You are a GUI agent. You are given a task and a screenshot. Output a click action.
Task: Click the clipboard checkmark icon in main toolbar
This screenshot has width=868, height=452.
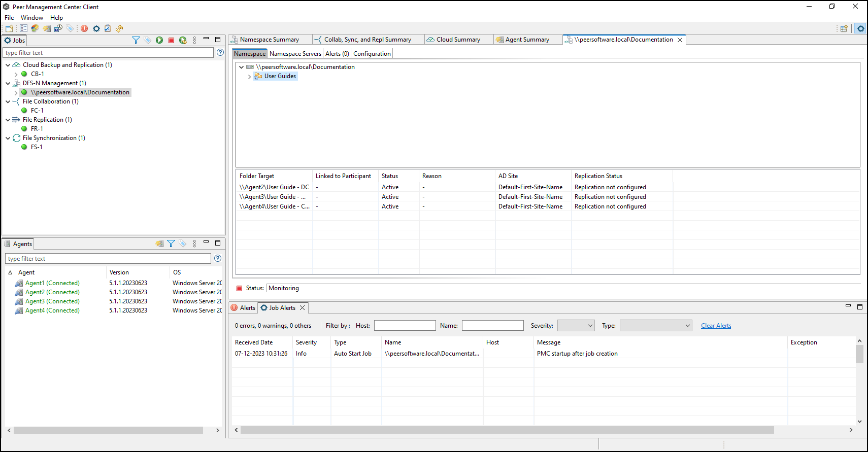click(x=108, y=28)
